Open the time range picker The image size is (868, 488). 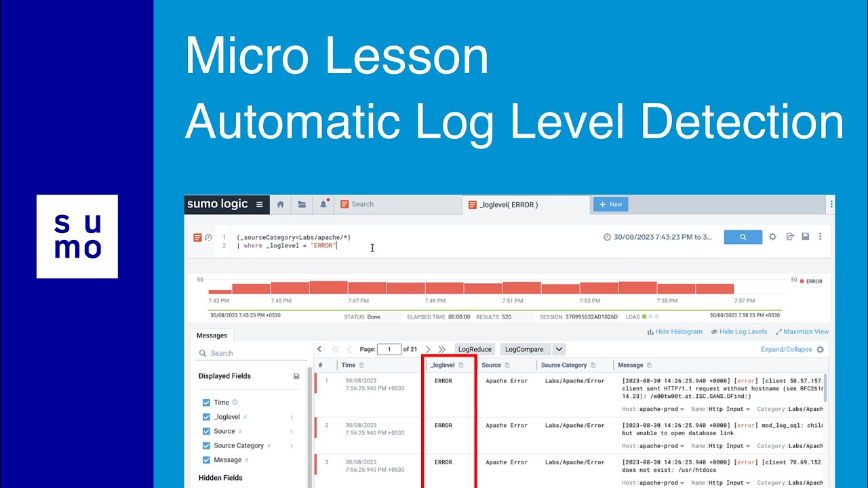[x=658, y=237]
